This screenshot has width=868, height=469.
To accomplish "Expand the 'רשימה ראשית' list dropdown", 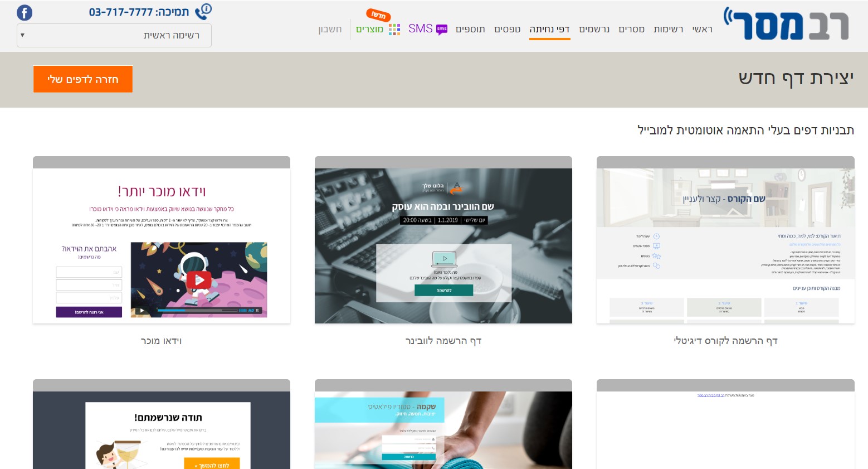I will tap(114, 35).
